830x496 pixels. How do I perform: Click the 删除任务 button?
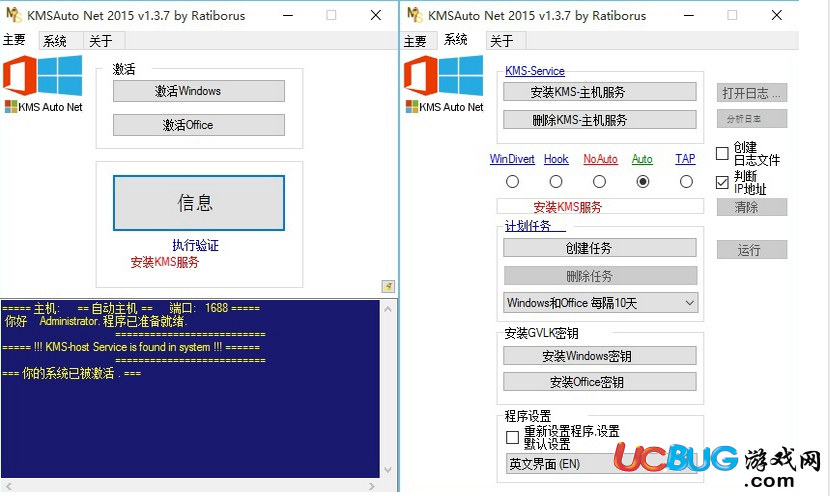[600, 276]
